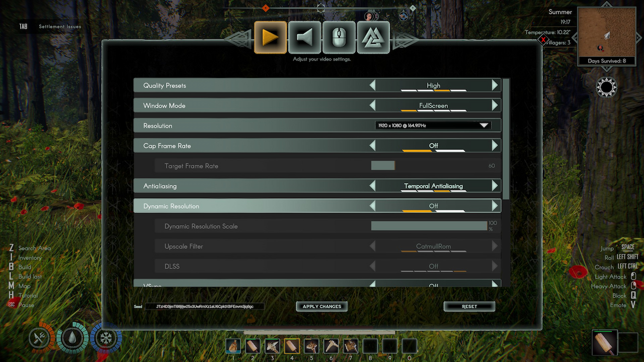This screenshot has width=644, height=362.
Task: Open the Valknut game settings tab
Action: point(373,37)
